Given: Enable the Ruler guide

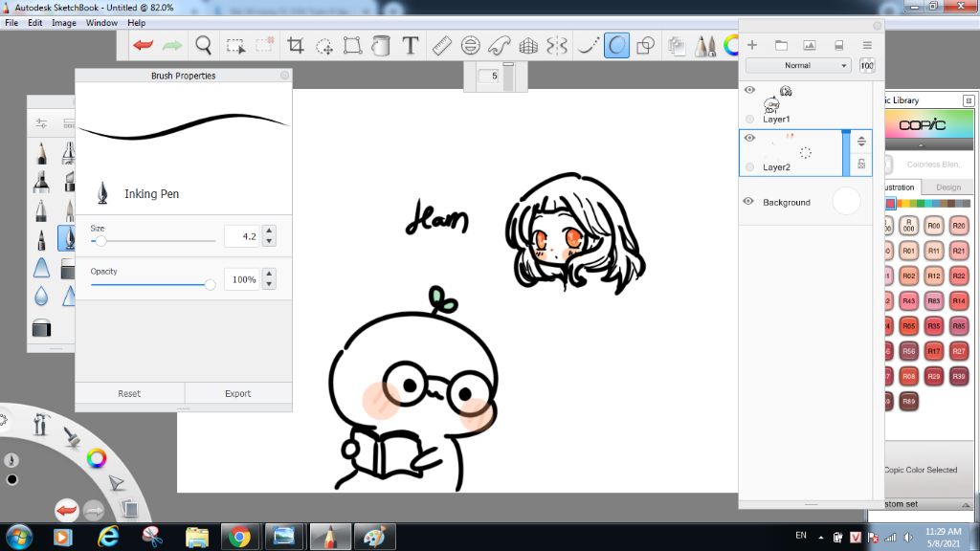Looking at the screenshot, I should (x=441, y=46).
